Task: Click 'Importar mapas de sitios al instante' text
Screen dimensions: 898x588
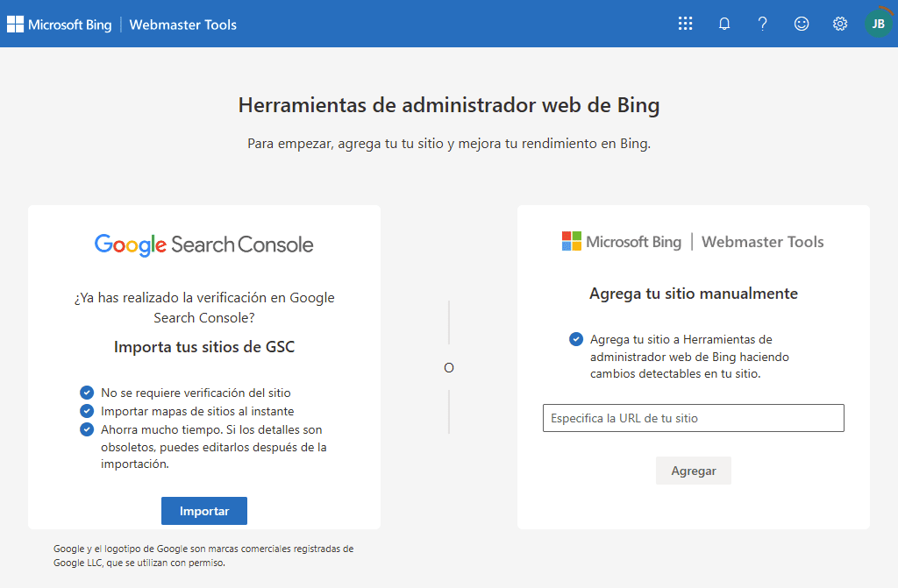Action: click(x=197, y=411)
